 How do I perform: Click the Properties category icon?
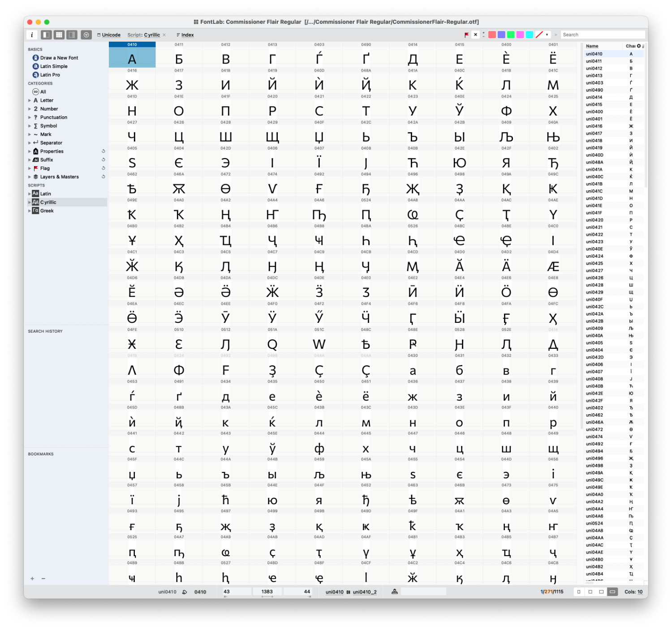click(x=36, y=151)
